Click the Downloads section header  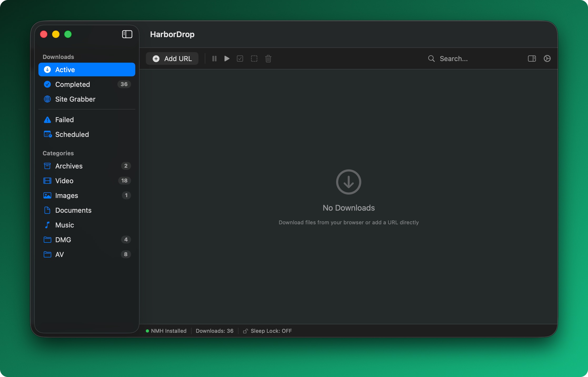tap(58, 57)
